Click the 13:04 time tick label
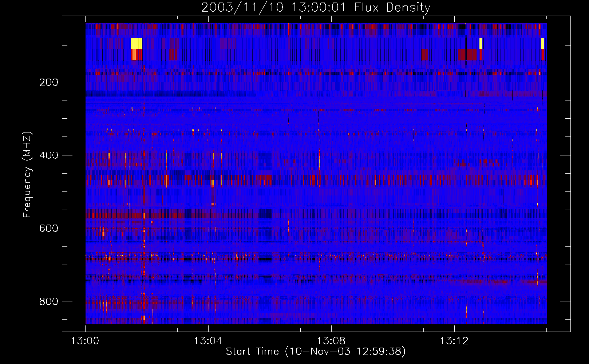Viewport: 589px width, 364px height. point(208,341)
